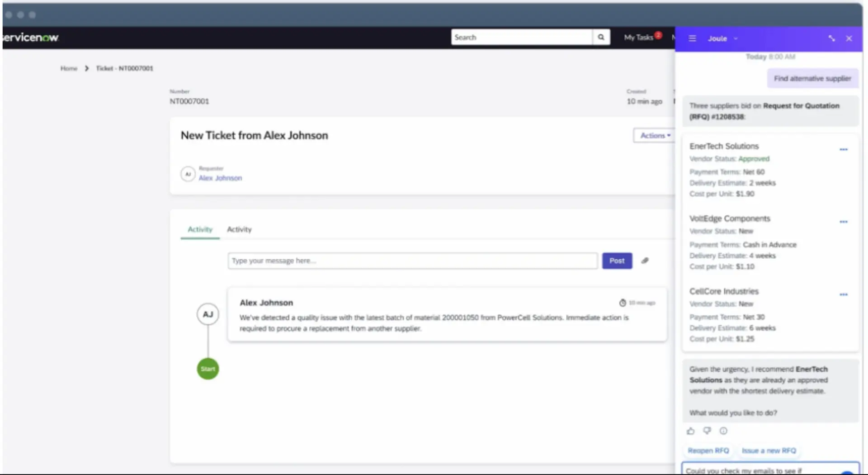
Task: Click the AJ avatar on the activity timeline
Action: point(208,314)
